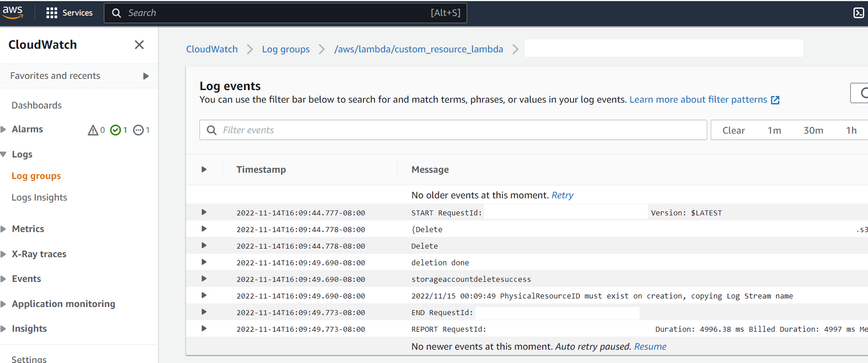Click the Log events heading
868x363 pixels.
(230, 86)
